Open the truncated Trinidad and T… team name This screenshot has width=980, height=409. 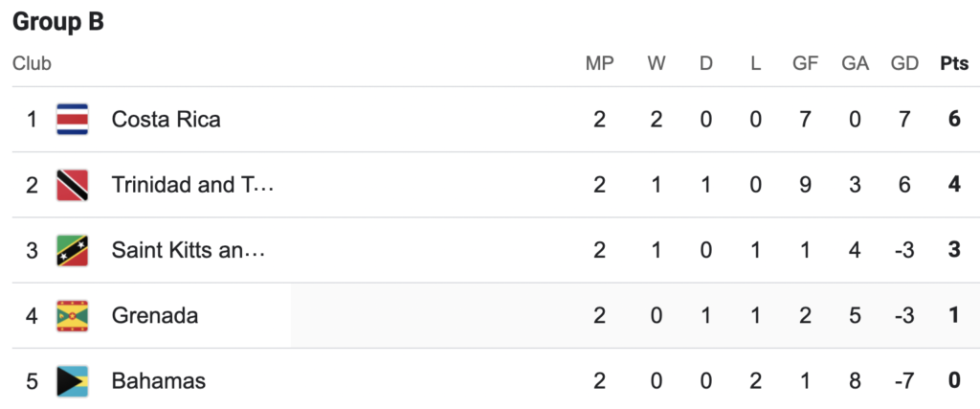(192, 185)
